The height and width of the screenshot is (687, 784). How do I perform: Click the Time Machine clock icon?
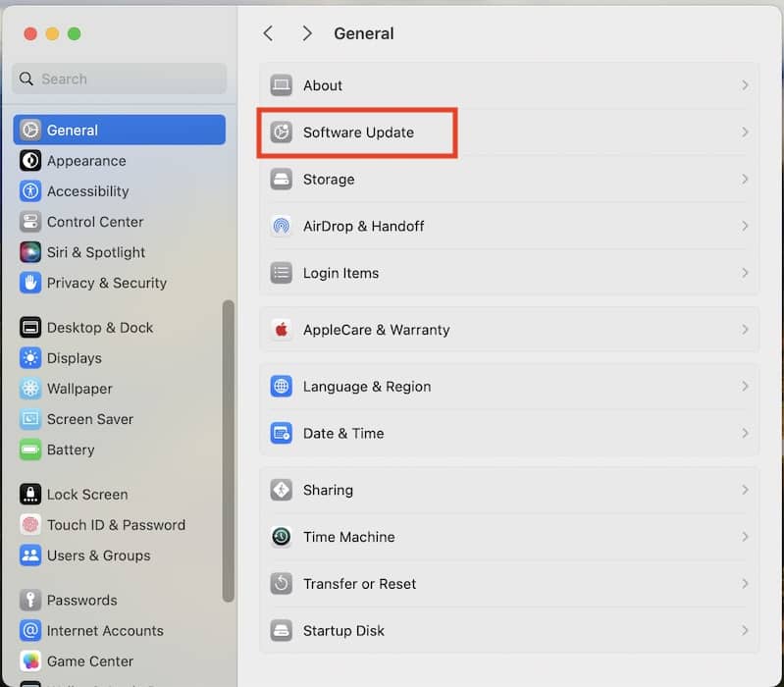tap(282, 537)
